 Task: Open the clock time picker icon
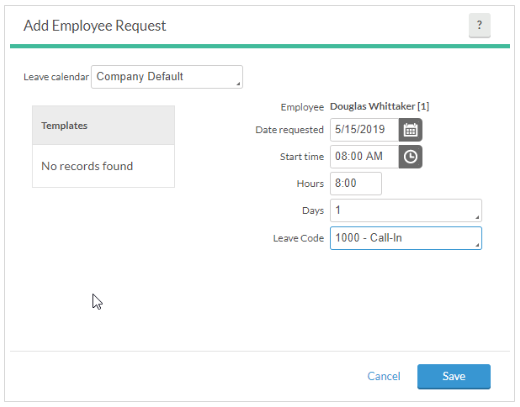coord(410,157)
